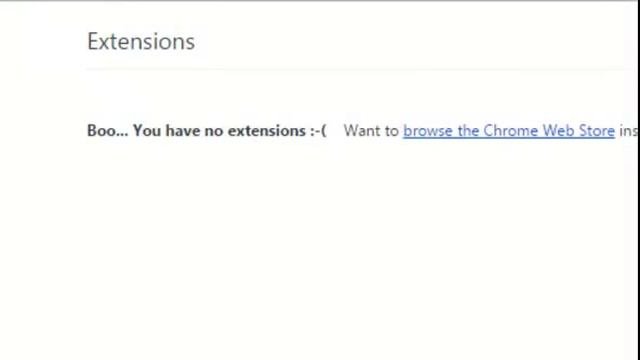640x360 pixels.
Task: Click the Extensions page heading
Action: 141,42
